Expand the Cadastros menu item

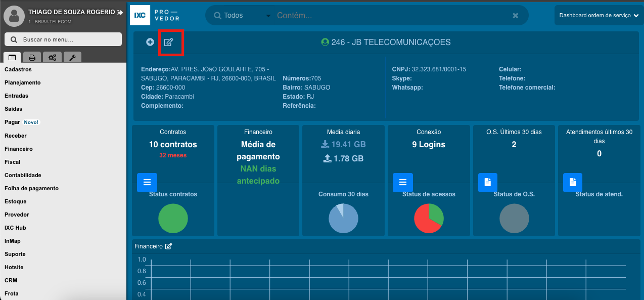point(18,69)
